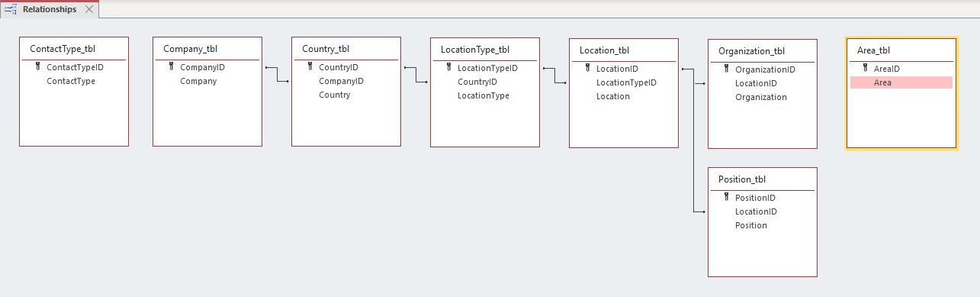The image size is (980, 297).
Task: Select the ContactType field in ContactType_tbl
Action: pos(71,81)
